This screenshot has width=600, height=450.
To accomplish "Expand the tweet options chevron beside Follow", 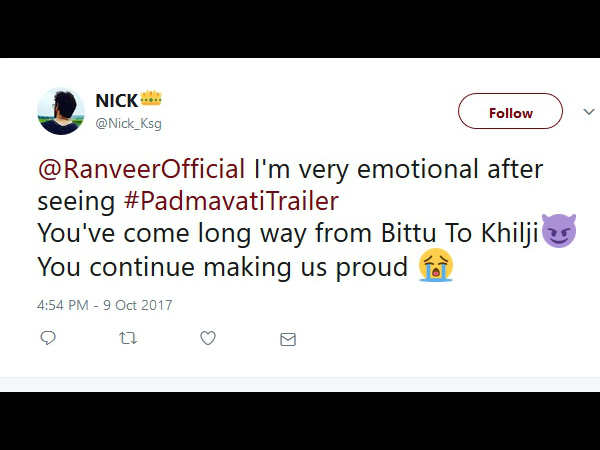I will pyautogui.click(x=588, y=112).
